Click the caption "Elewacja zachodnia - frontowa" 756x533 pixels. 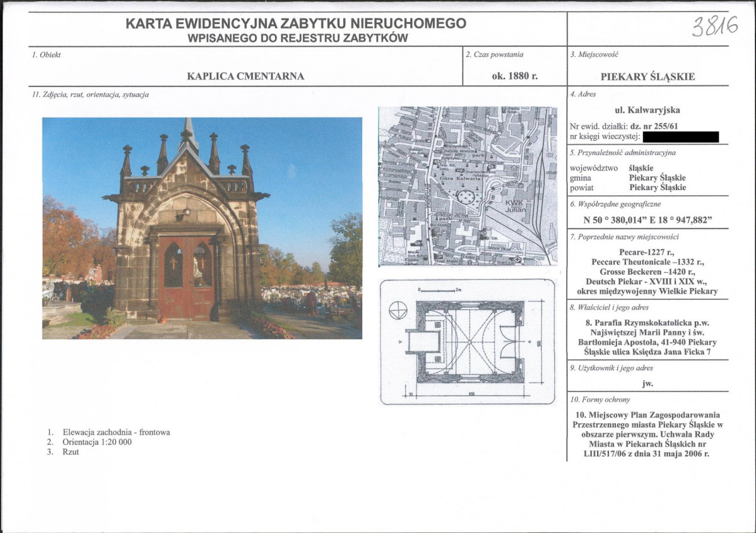(x=116, y=433)
